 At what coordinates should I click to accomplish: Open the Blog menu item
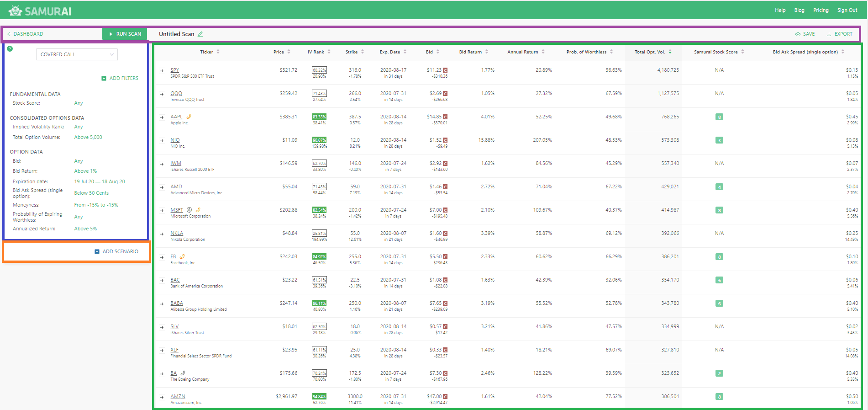[x=799, y=10]
